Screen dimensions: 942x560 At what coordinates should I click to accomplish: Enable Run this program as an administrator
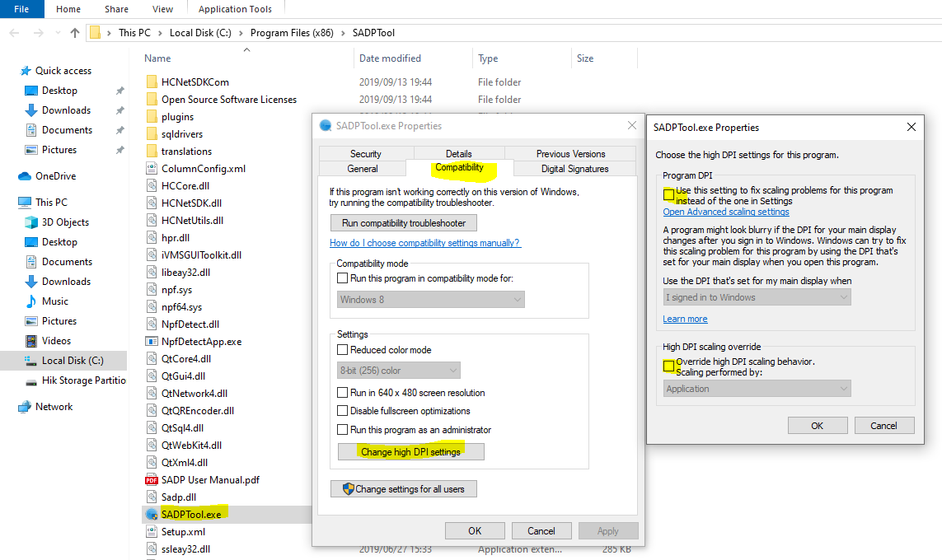coord(343,430)
